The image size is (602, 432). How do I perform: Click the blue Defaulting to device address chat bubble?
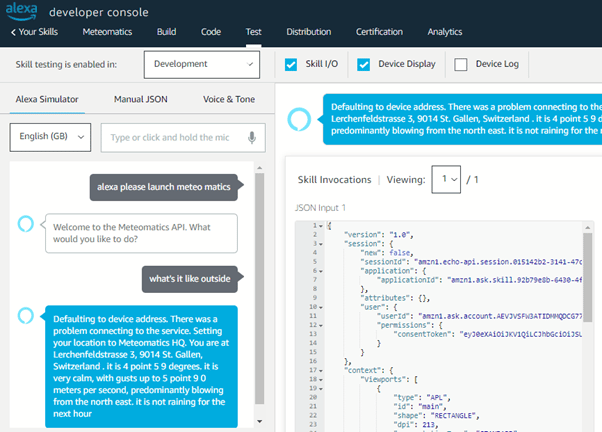point(141,366)
